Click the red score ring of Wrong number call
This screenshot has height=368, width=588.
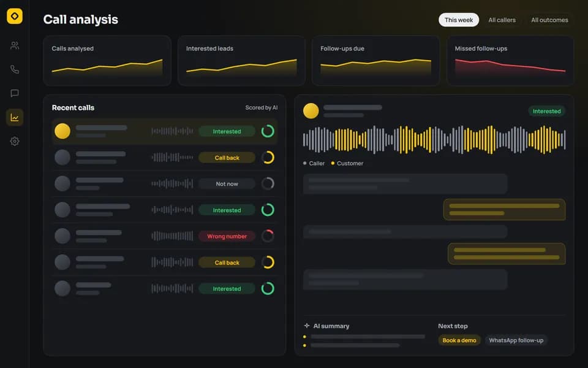click(x=268, y=236)
